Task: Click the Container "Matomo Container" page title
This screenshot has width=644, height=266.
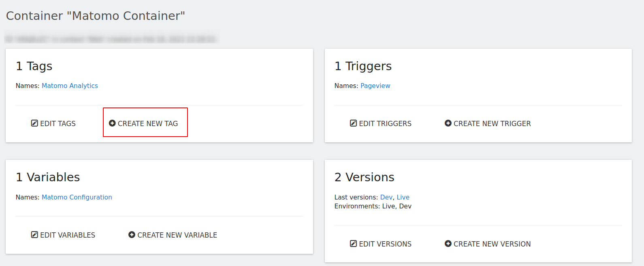Action: [x=96, y=16]
